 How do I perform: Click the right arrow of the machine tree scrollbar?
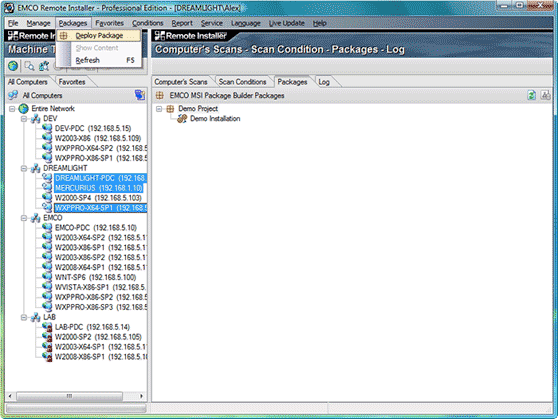click(x=142, y=396)
